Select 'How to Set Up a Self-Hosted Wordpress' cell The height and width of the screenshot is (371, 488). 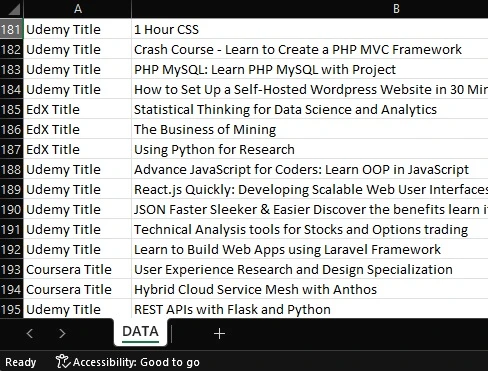click(x=310, y=89)
